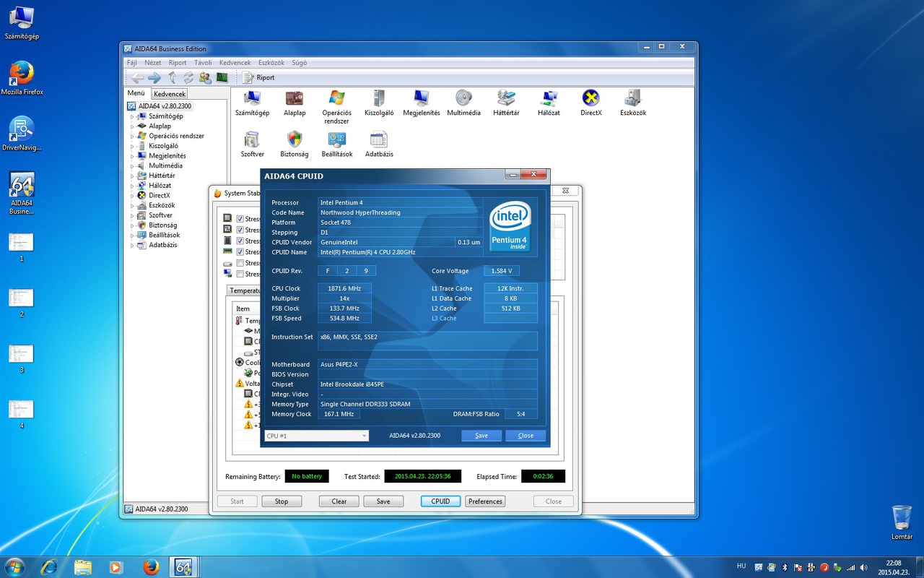Open the large Biztonság shield icon in main pane
The height and width of the screenshot is (578, 924).
click(x=295, y=144)
